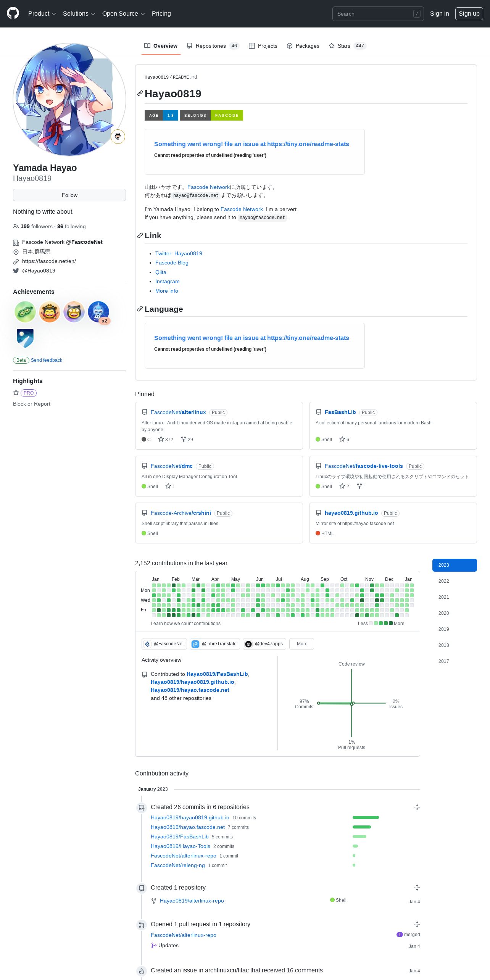The image size is (490, 980).
Task: Open the Fascode Blog link
Action: (x=172, y=263)
